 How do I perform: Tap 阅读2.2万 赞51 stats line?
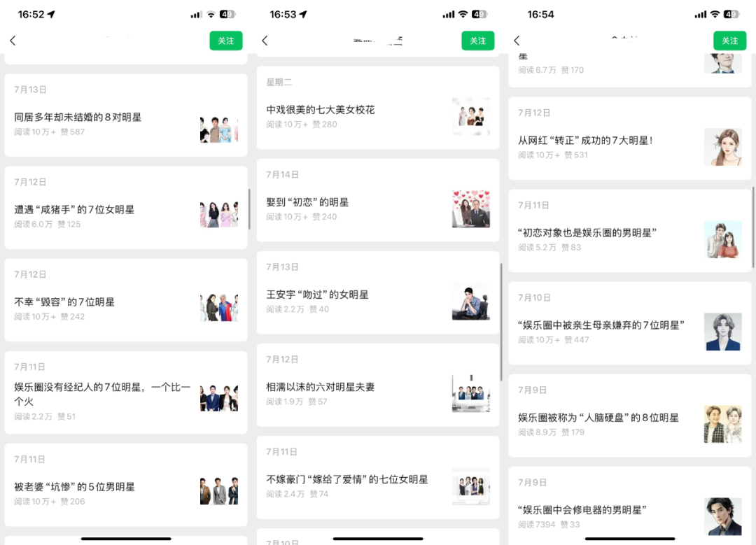pos(45,416)
